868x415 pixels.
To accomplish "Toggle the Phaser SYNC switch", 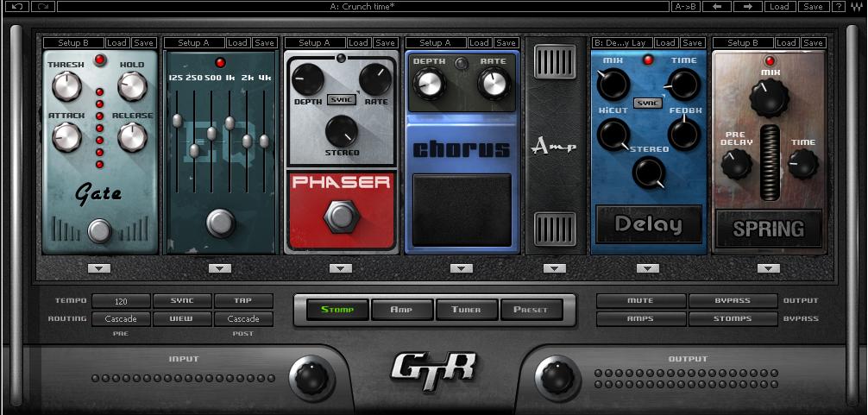I will click(342, 99).
